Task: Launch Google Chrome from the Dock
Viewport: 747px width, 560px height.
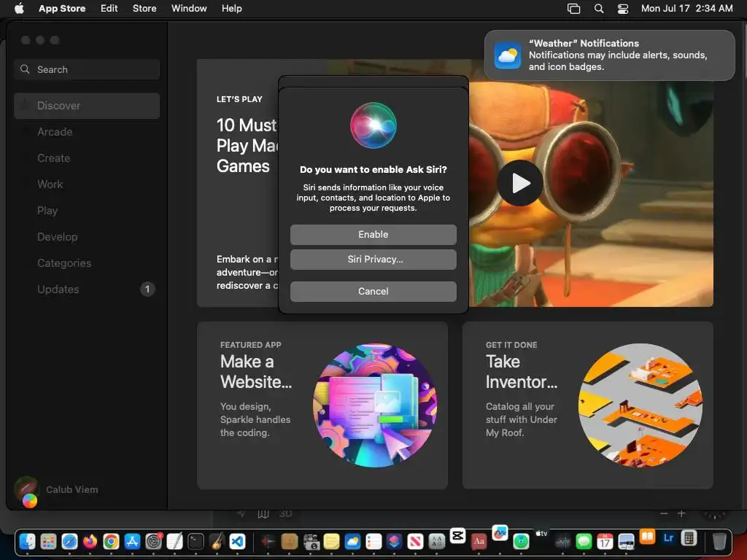Action: (x=111, y=542)
